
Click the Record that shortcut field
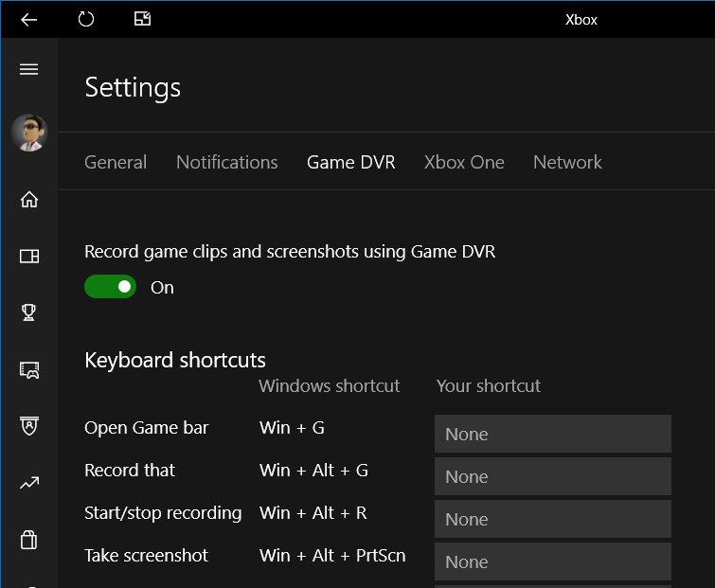coord(553,476)
